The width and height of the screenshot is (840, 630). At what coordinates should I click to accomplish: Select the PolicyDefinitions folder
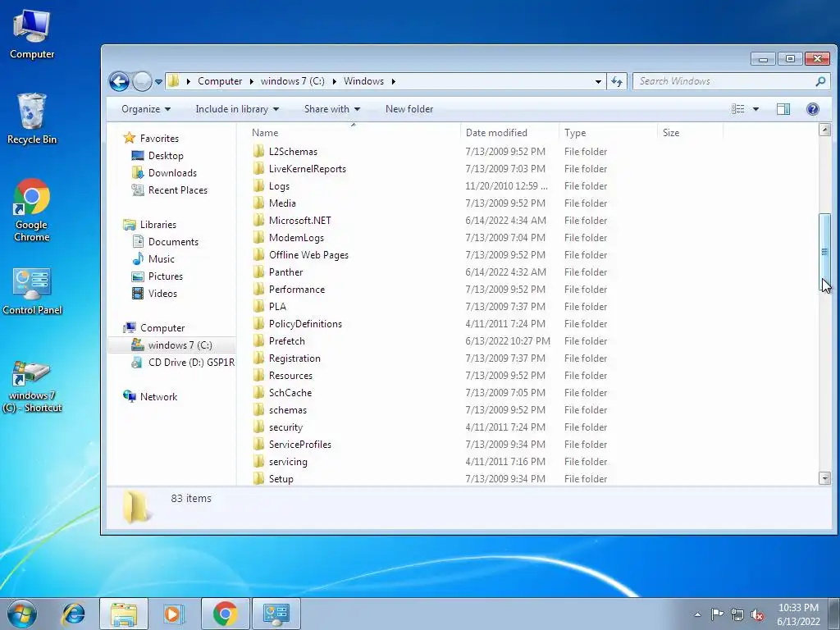tap(305, 324)
